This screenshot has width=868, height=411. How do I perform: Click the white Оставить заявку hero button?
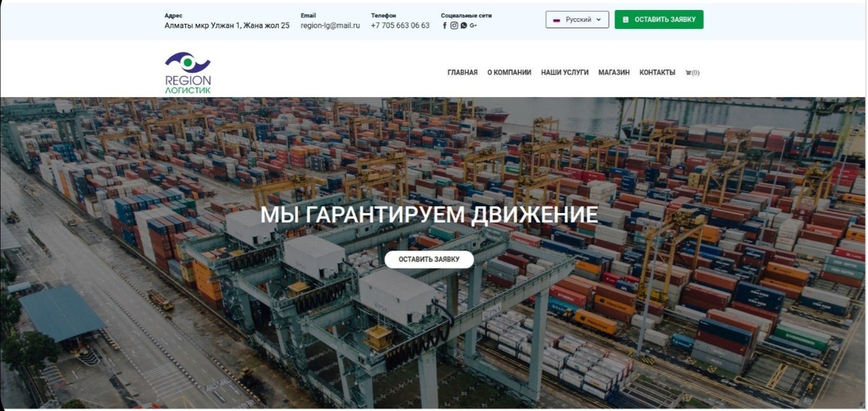(x=429, y=259)
